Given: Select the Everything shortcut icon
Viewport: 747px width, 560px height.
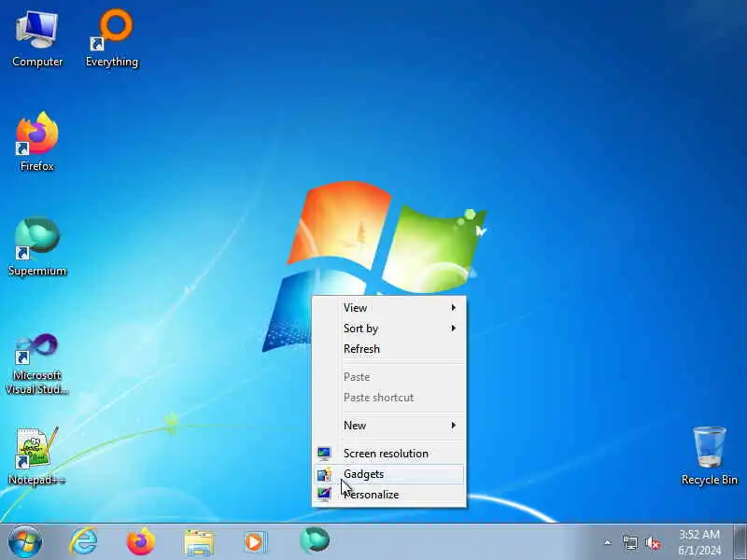Looking at the screenshot, I should tap(112, 39).
